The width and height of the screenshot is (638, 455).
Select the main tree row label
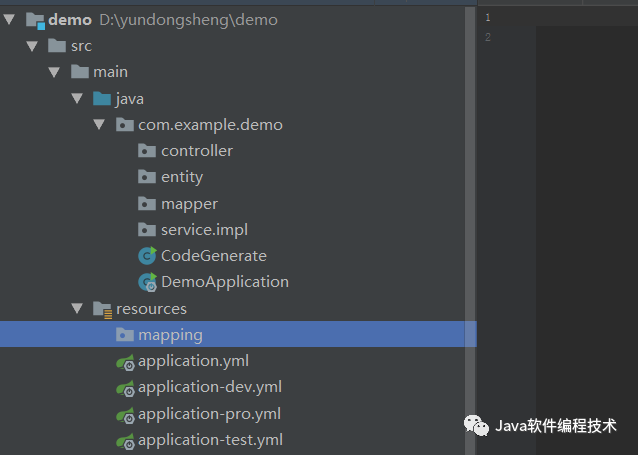111,72
